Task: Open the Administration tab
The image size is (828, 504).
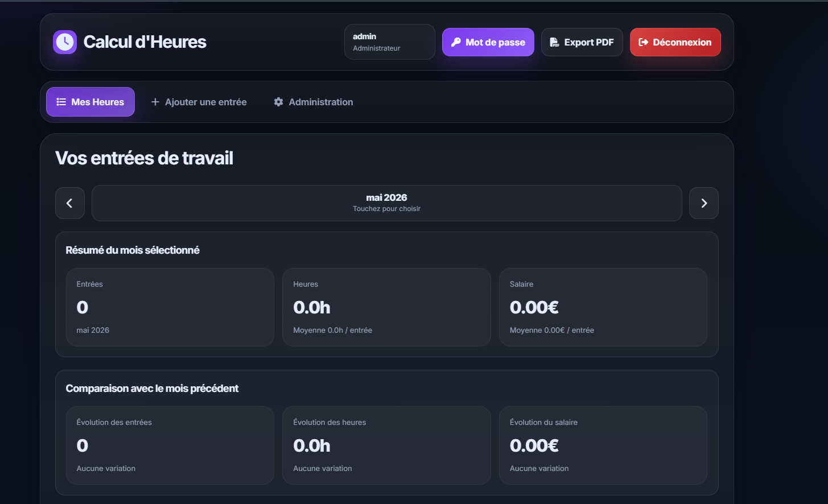Action: 314,102
